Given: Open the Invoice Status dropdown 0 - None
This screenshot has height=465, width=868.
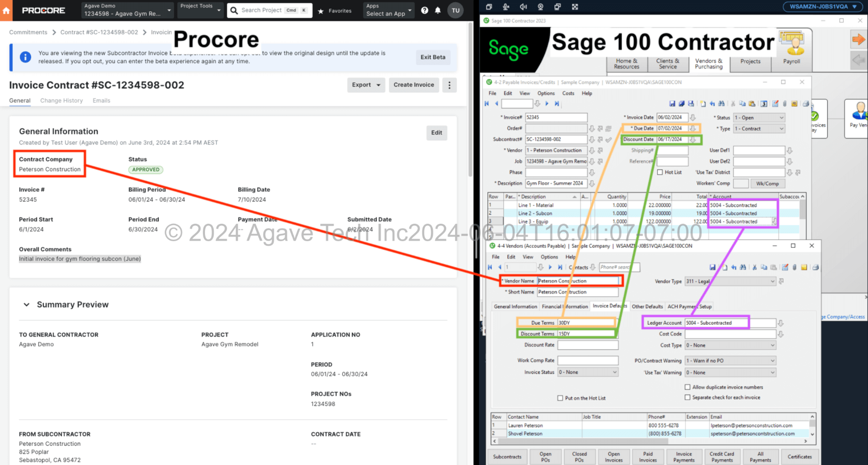Looking at the screenshot, I should [x=588, y=372].
